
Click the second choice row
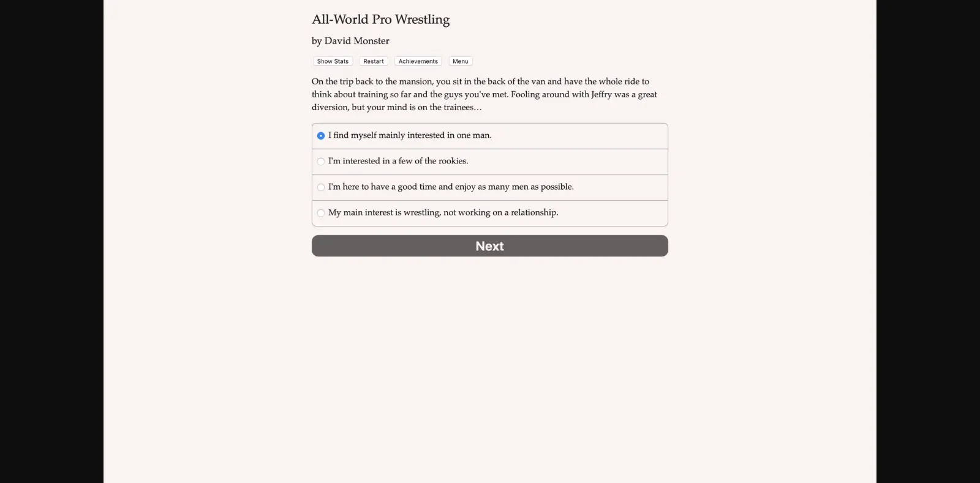tap(489, 162)
